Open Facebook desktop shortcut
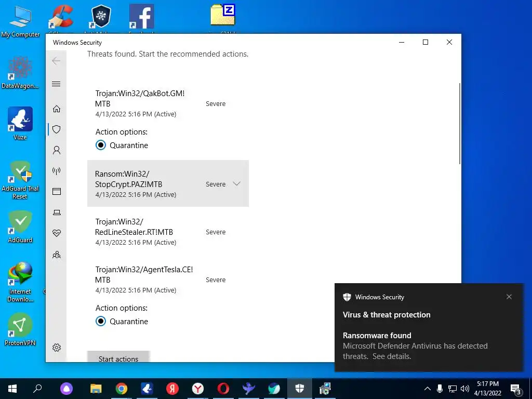This screenshot has width=532, height=399. click(142, 18)
